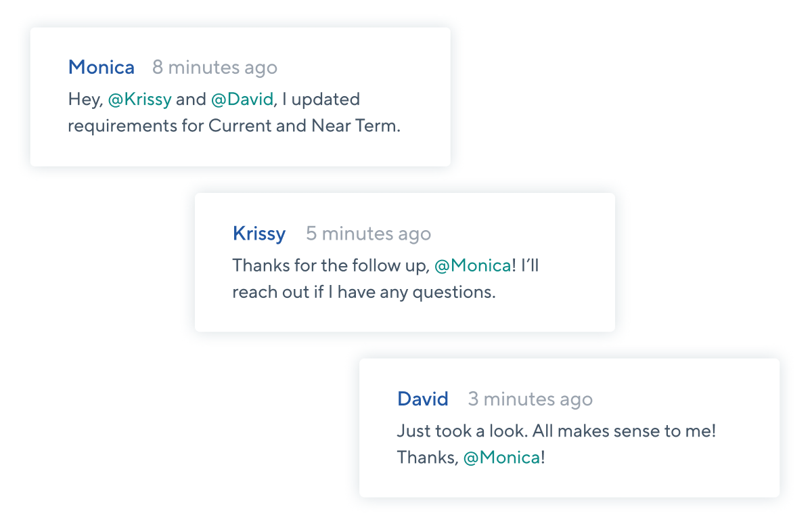Image resolution: width=812 pixels, height=528 pixels.
Task: Open Monica's profile from her comment author name
Action: pyautogui.click(x=101, y=68)
